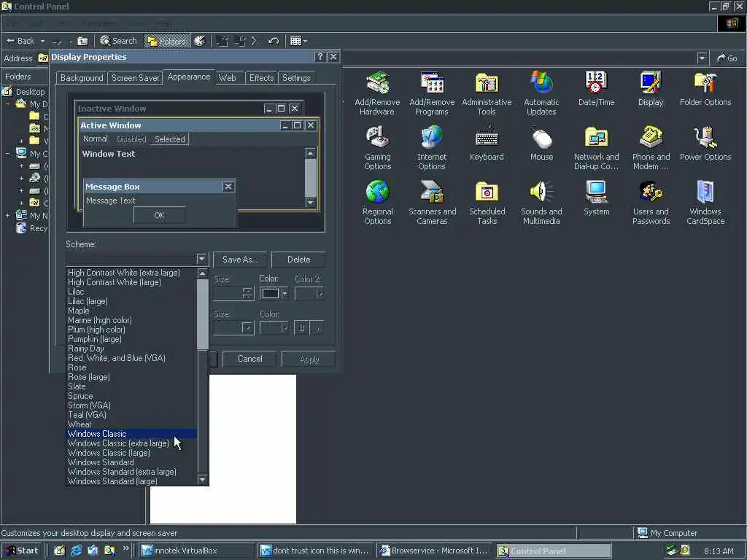The image size is (747, 560).
Task: Click the Back toolbar button
Action: pos(20,41)
